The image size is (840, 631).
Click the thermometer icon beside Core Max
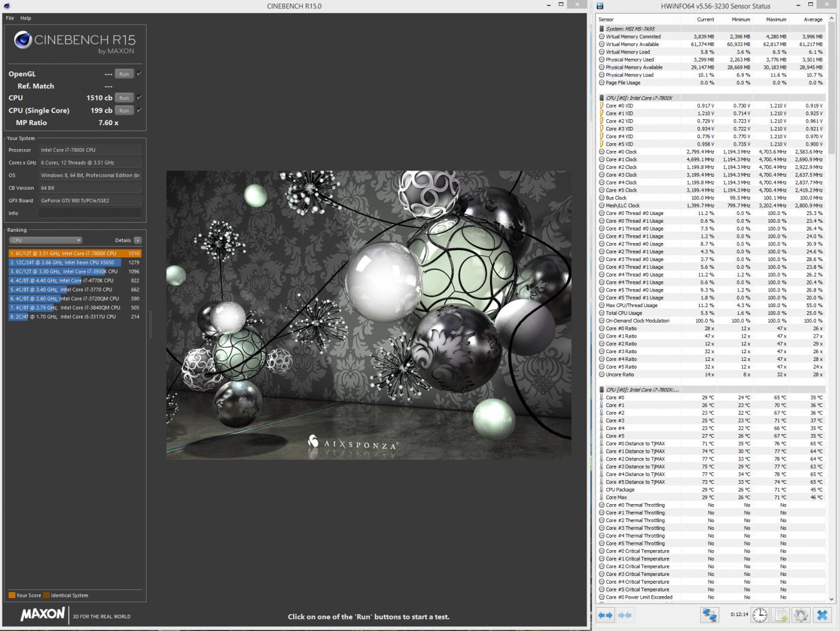[x=602, y=497]
